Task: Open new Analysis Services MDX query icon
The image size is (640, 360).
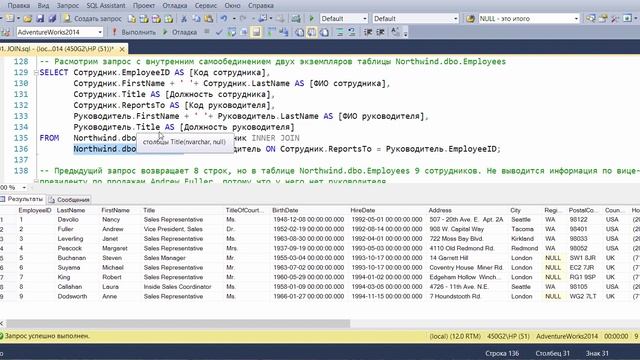Action: [x=144, y=18]
